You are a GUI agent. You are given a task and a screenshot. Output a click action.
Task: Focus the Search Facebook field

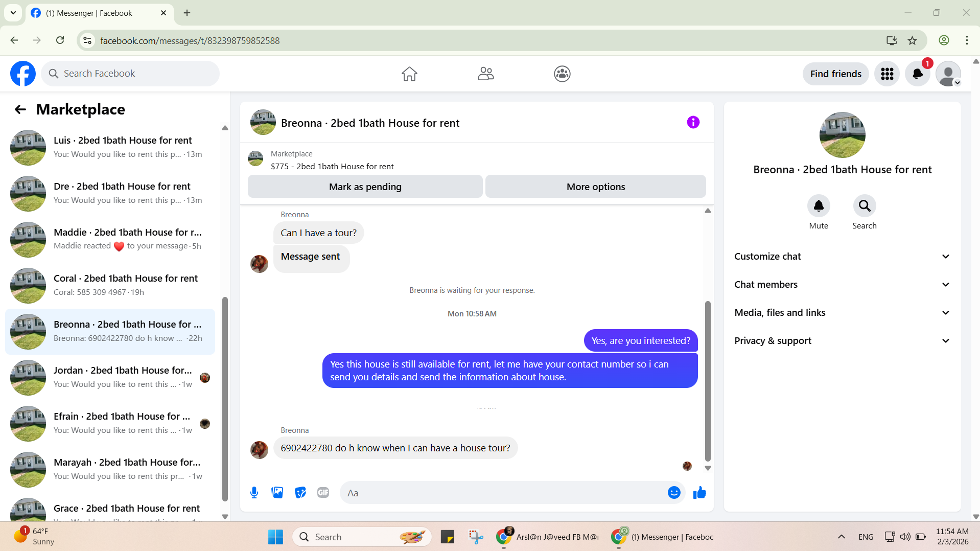click(130, 74)
